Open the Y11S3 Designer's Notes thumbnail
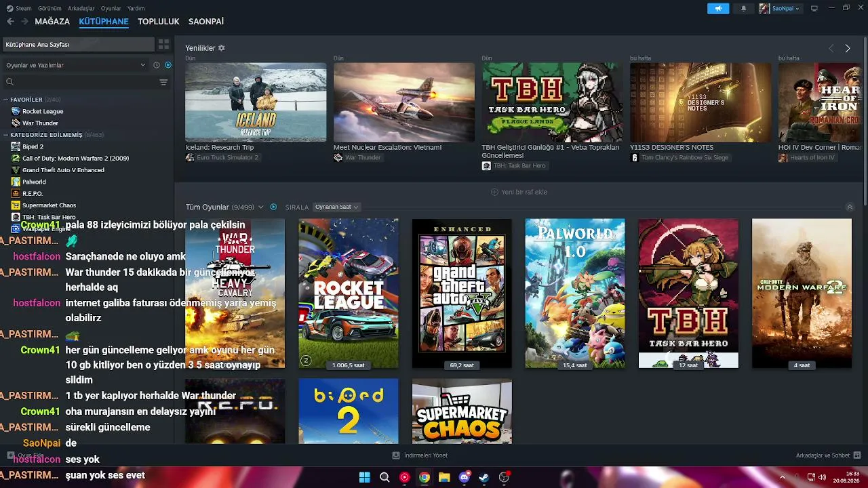Viewport: 868px width, 488px height. coord(701,102)
